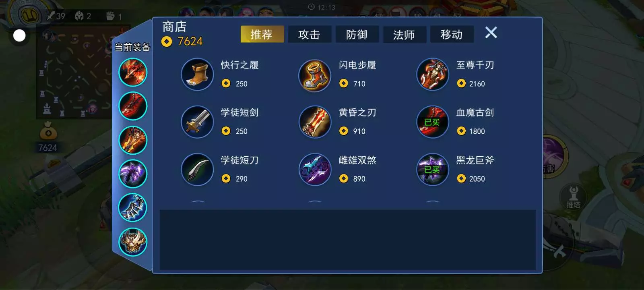Tap the white record dot overlay
The image size is (644, 290).
tap(19, 36)
